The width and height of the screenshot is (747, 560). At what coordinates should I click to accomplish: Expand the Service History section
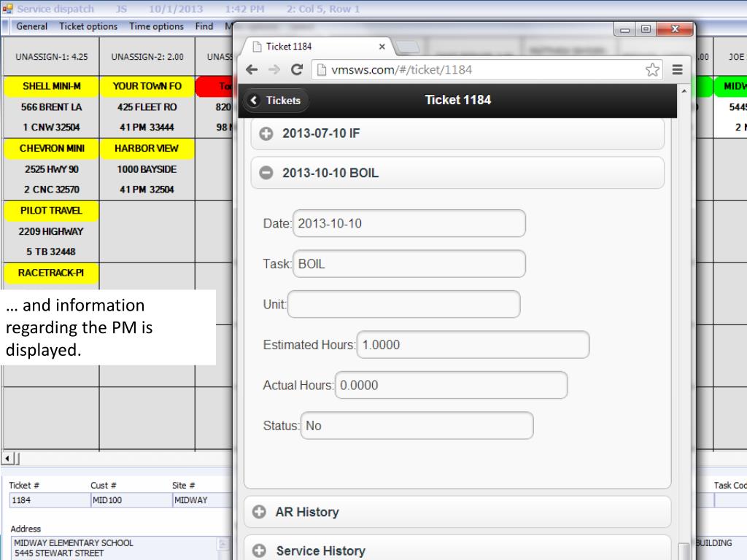pos(457,548)
